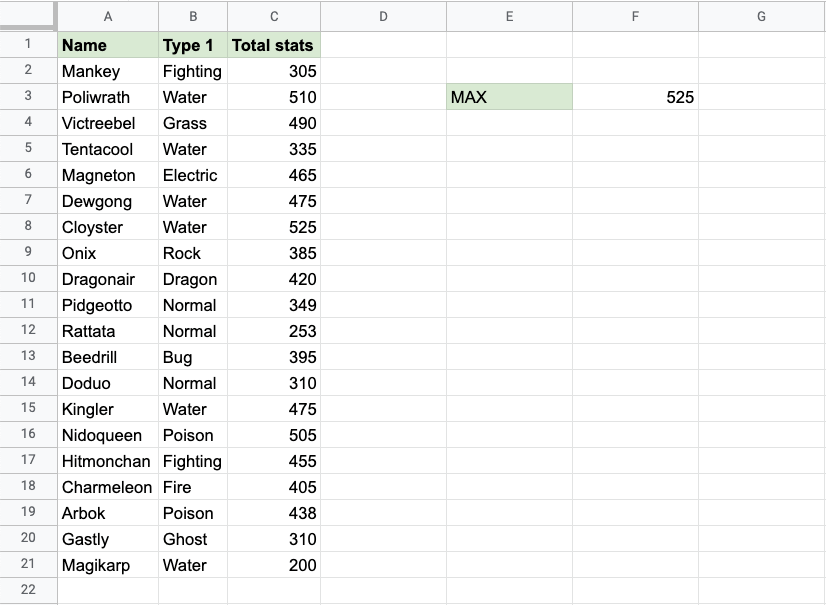Screen dimensions: 826x605
Task: Select row 21 header
Action: click(x=28, y=564)
